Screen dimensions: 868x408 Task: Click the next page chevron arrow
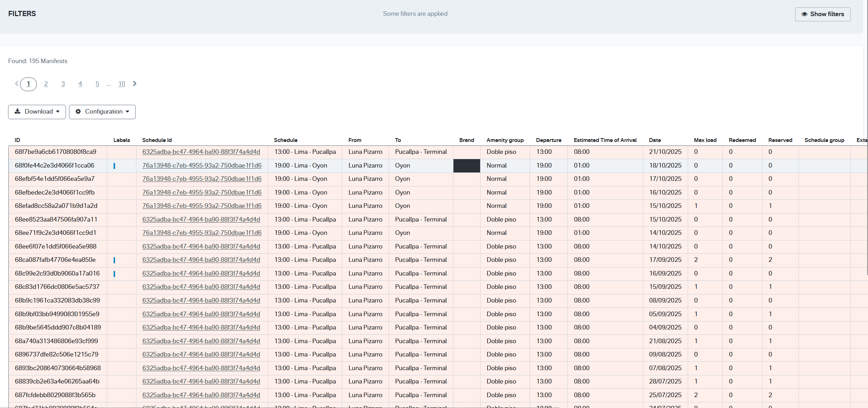[135, 84]
